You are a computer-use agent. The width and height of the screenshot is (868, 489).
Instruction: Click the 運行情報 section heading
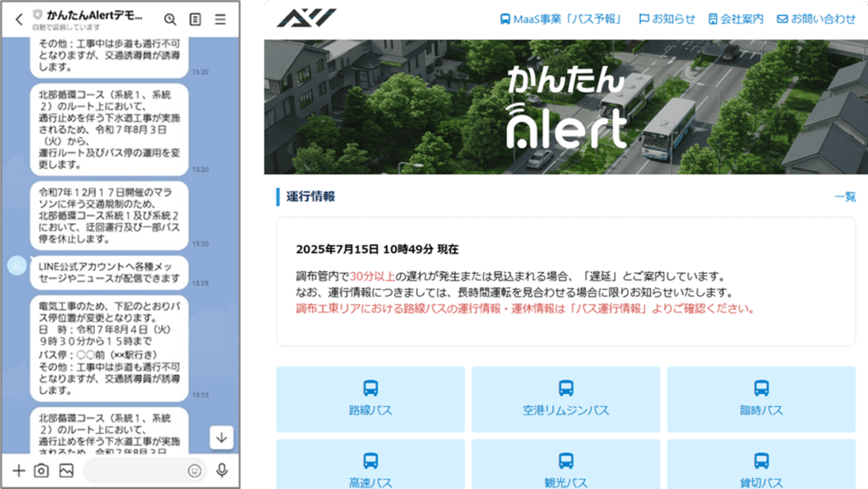tap(310, 197)
